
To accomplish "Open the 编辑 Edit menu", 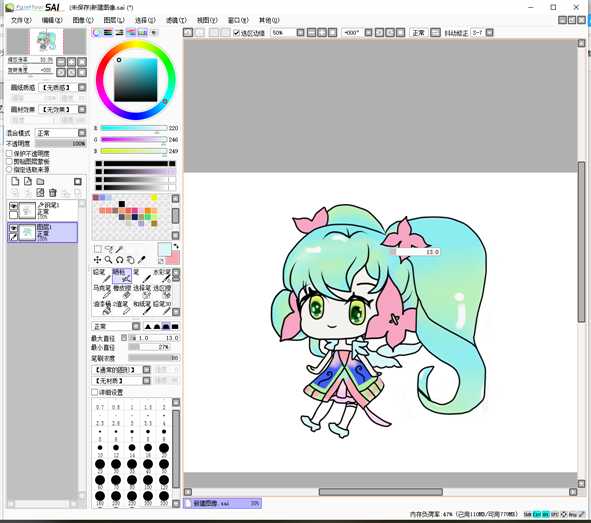I will pos(52,20).
